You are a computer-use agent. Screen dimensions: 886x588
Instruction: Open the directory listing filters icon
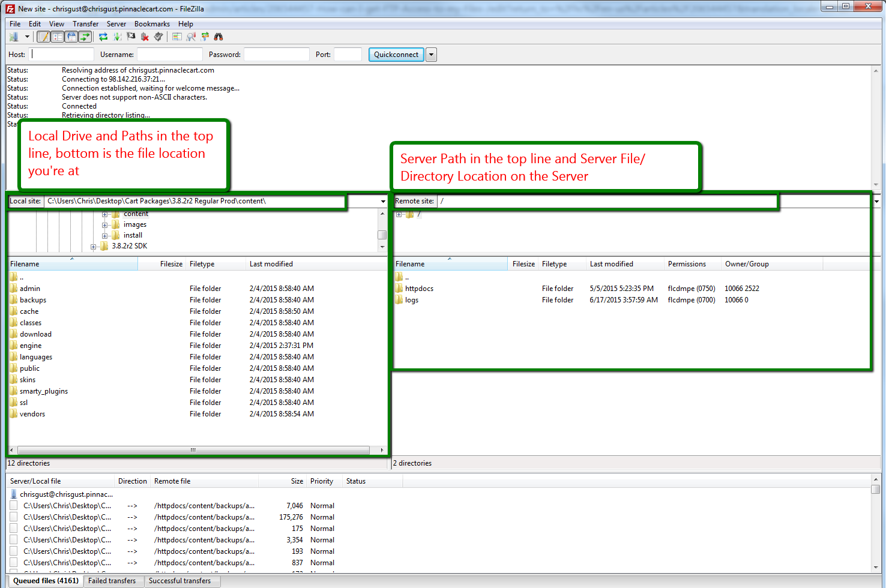(x=177, y=37)
